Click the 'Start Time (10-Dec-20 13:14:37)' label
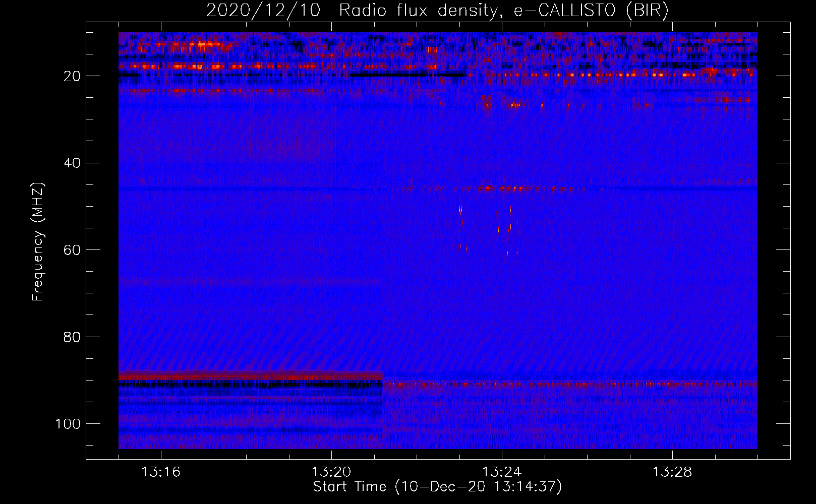The image size is (816, 504). tap(437, 487)
